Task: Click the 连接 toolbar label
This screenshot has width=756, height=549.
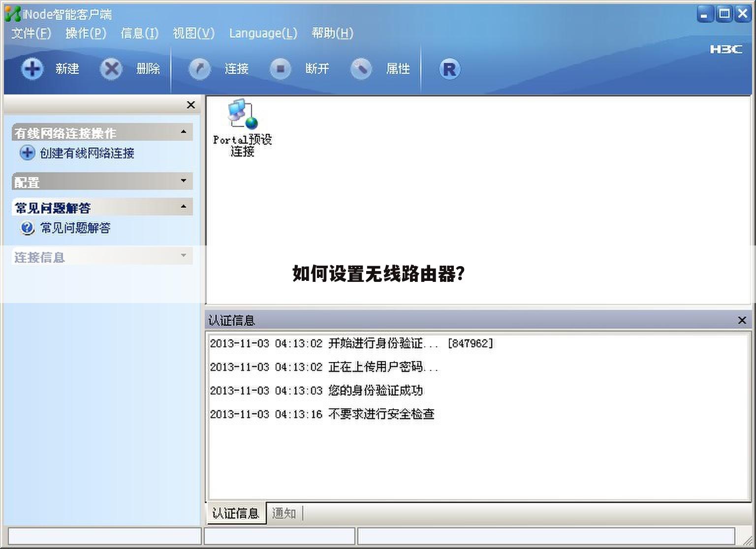Action: tap(236, 69)
